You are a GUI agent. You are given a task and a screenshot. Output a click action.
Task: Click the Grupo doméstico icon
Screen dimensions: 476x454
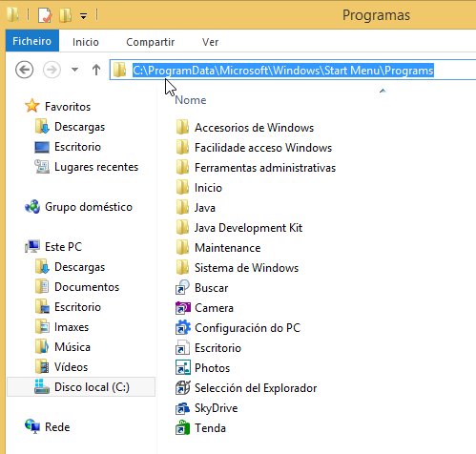pos(32,207)
